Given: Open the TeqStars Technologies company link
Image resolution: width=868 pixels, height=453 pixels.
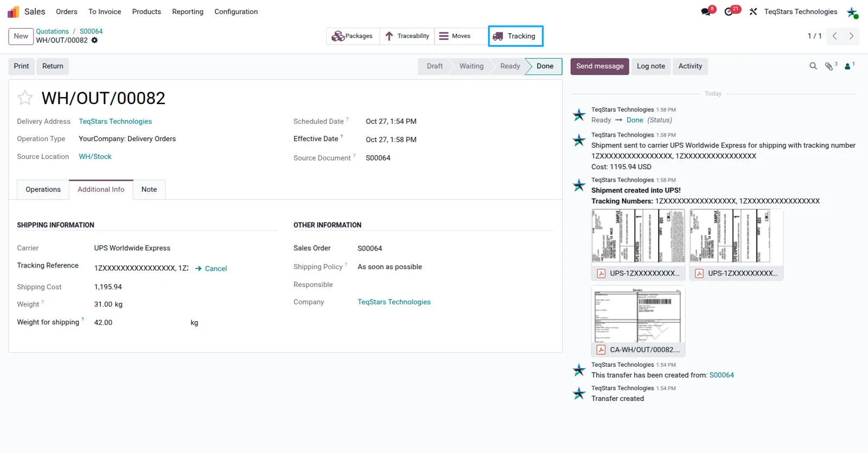Looking at the screenshot, I should pos(394,302).
